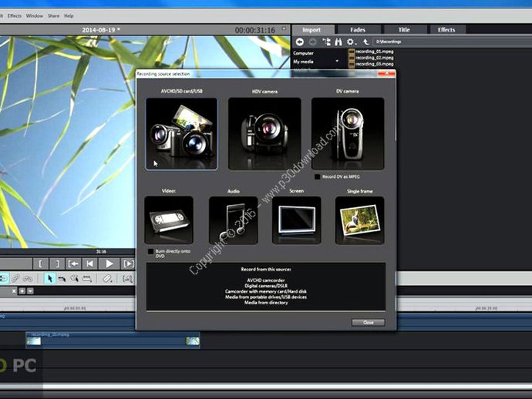532x399 pixels.
Task: Enable Record DV as MPEG checkbox
Action: click(x=317, y=176)
